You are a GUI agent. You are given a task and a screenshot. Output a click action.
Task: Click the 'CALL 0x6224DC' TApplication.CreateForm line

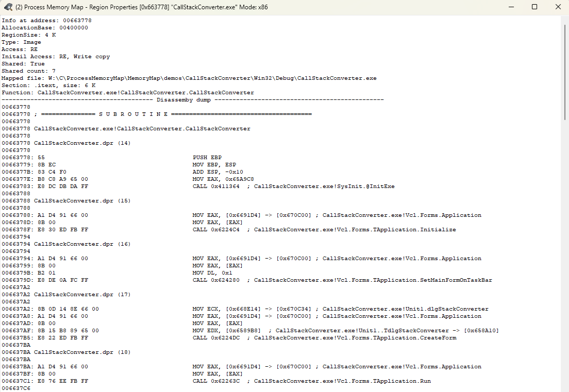(324, 338)
